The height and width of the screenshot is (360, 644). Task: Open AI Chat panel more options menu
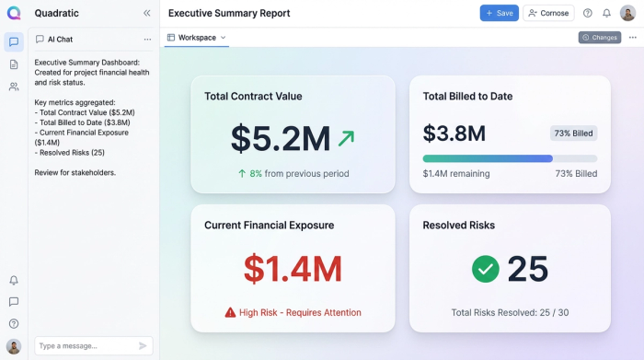(x=147, y=40)
